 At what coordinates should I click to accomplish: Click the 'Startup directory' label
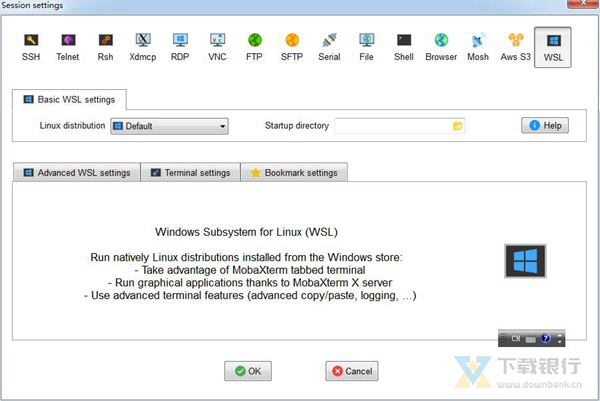click(297, 126)
